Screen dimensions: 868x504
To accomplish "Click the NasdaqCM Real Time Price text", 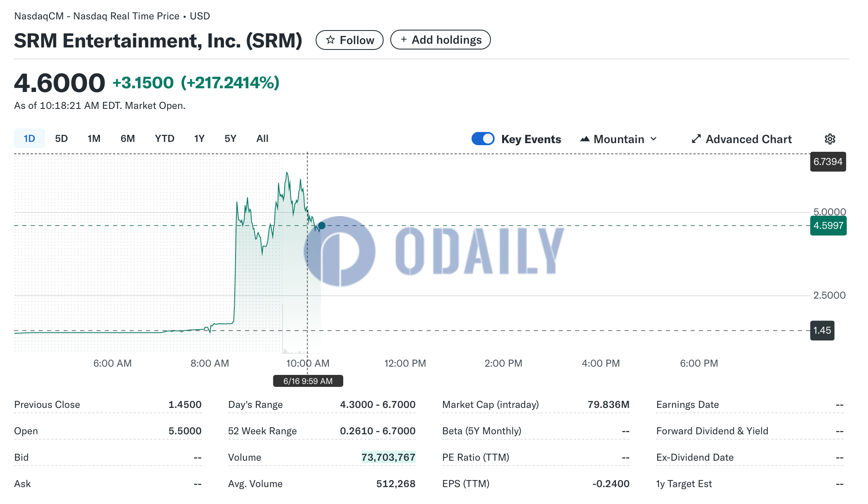I will point(112,16).
